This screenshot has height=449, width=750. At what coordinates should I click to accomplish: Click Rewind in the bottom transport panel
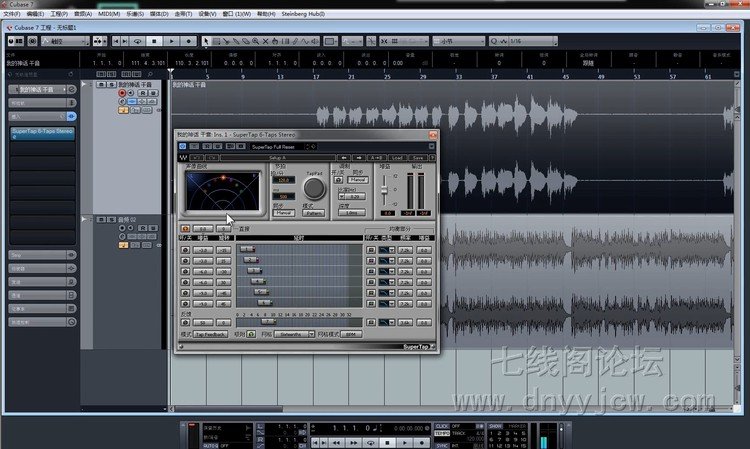(x=336, y=443)
